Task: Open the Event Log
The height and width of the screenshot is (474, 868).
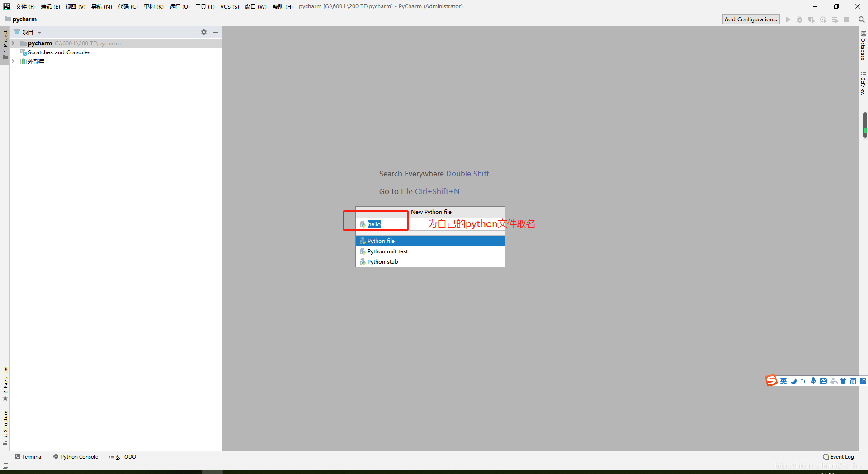Action: 839,456
